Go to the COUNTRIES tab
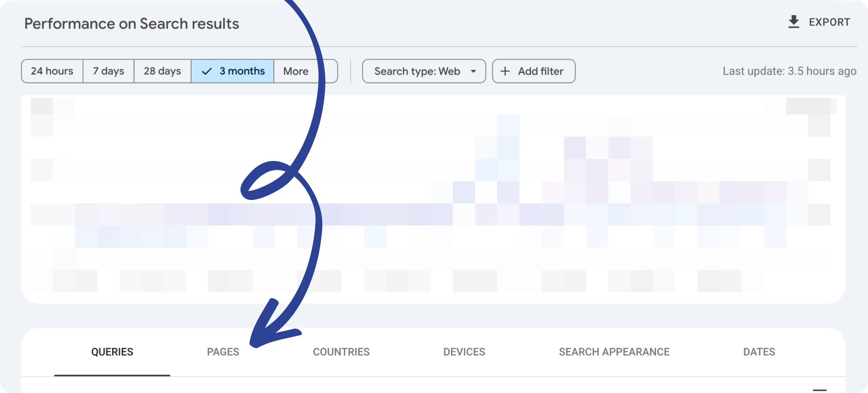868x393 pixels. tap(341, 352)
